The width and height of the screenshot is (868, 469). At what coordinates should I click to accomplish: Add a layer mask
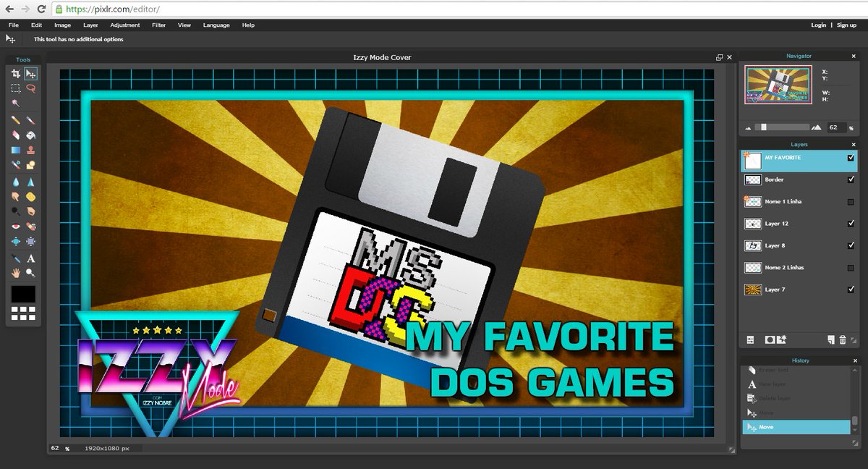pyautogui.click(x=770, y=339)
